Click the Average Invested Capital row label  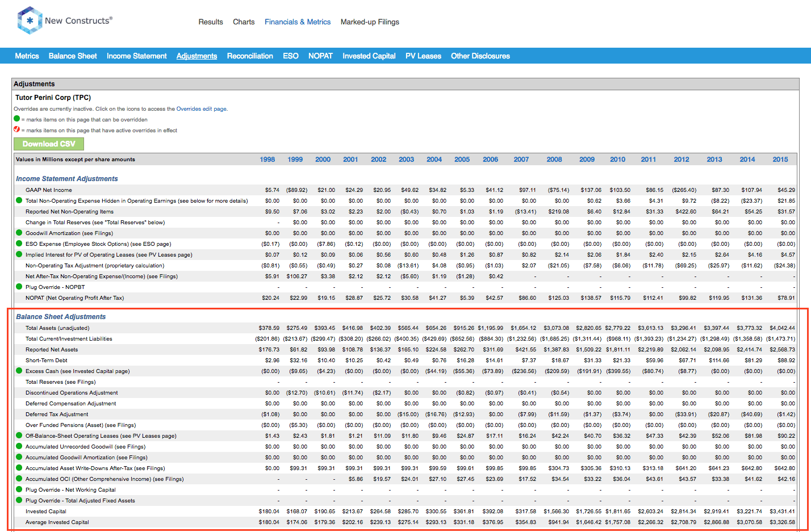coord(57,522)
